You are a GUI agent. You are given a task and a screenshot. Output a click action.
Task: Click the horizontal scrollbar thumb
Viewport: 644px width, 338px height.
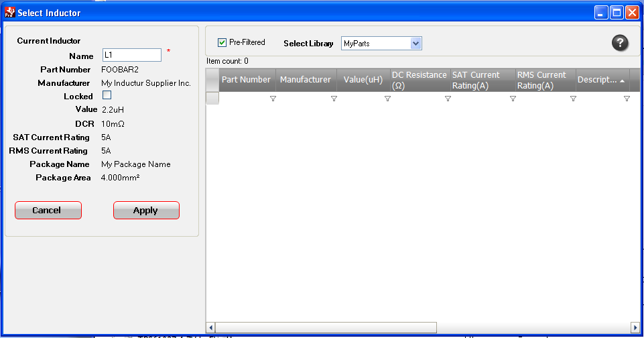click(326, 328)
